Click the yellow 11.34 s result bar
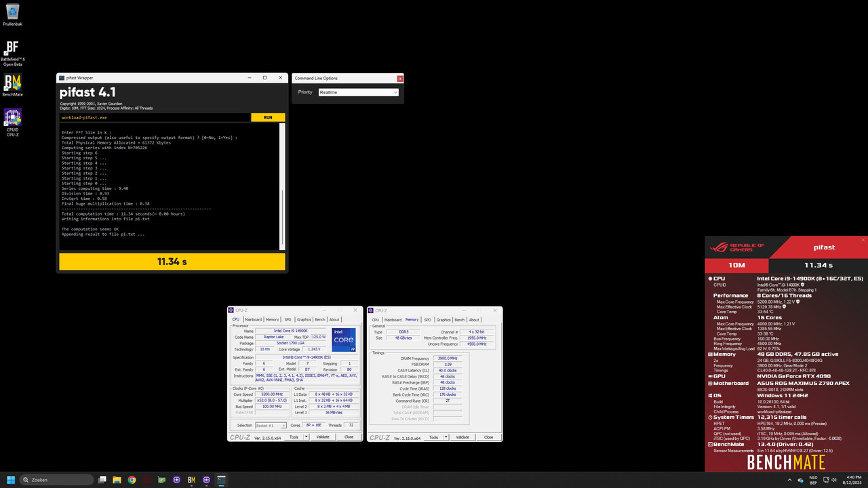 click(172, 262)
